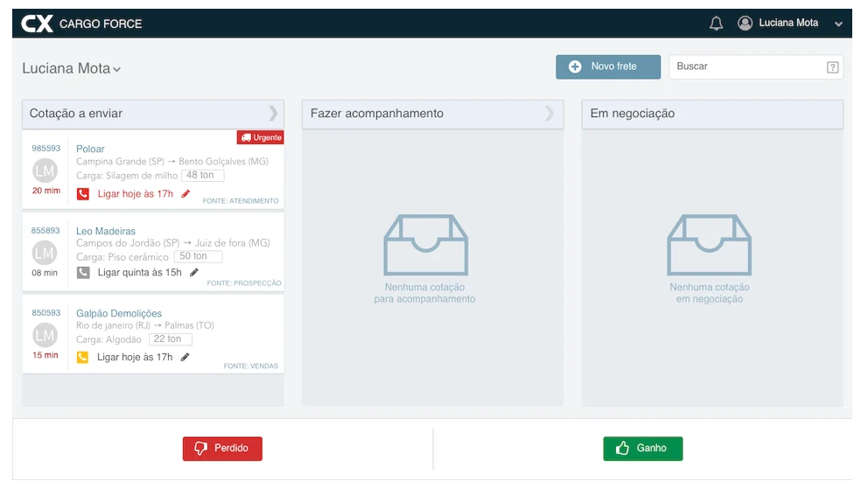The image size is (868, 488).
Task: Click the 08 min timer on Leo Madeiras card
Action: [x=45, y=272]
